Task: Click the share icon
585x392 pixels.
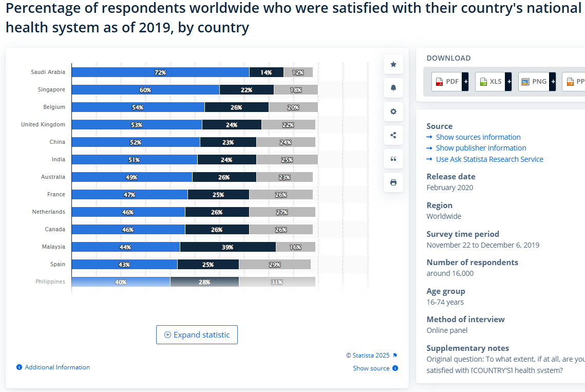Action: pyautogui.click(x=393, y=135)
